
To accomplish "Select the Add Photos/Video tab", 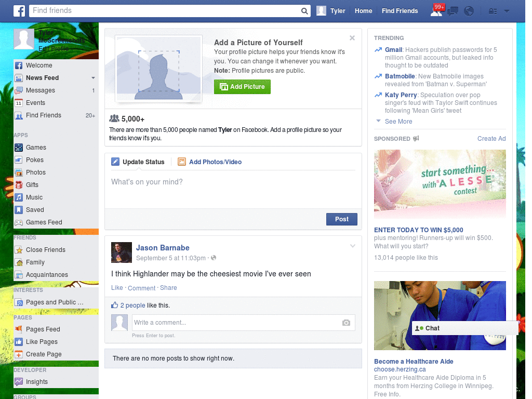I will click(x=210, y=162).
